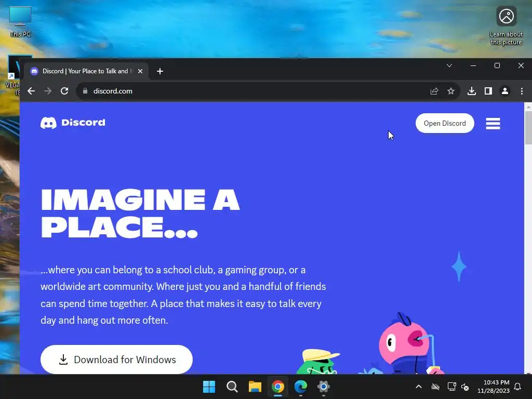
Task: Minimize the Chrome window
Action: tap(473, 65)
